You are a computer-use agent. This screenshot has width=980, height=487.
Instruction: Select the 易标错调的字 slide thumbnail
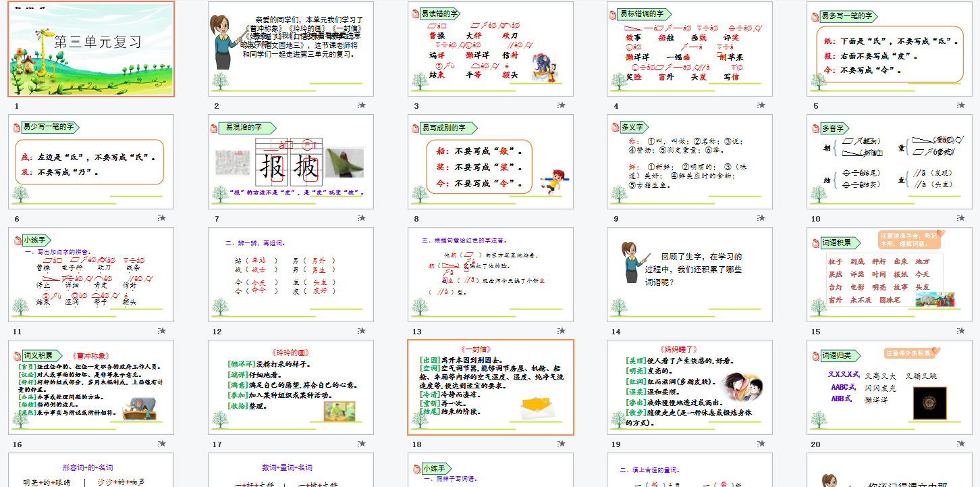[690, 49]
